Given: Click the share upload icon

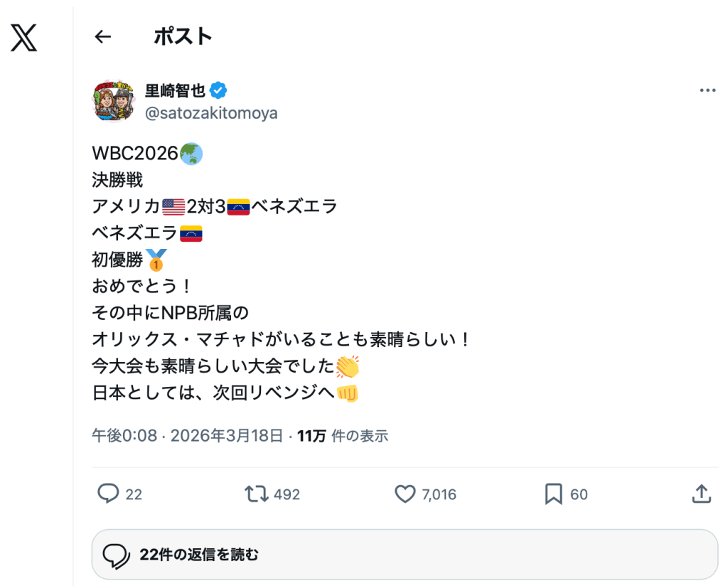Looking at the screenshot, I should click(701, 494).
